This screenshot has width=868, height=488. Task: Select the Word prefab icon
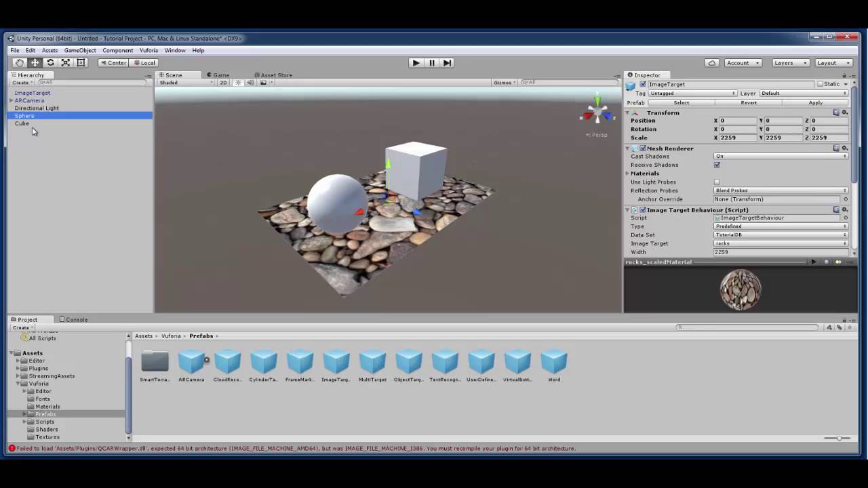click(554, 362)
